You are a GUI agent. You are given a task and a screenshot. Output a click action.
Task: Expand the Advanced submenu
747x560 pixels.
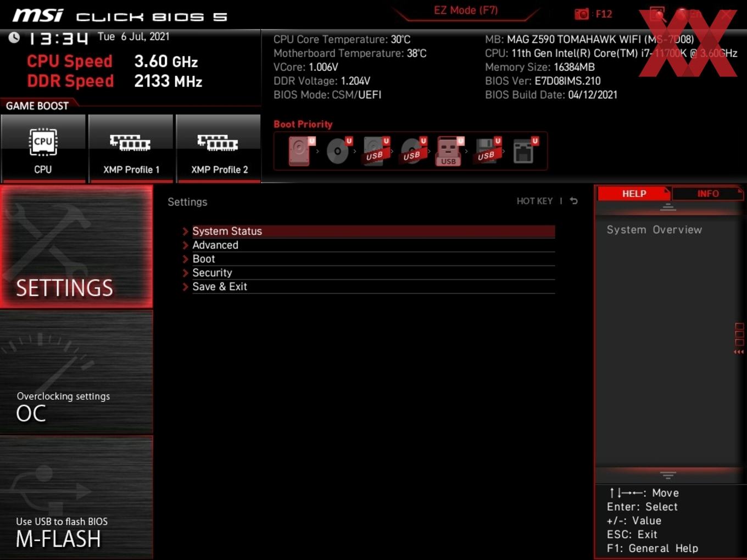(x=369, y=245)
